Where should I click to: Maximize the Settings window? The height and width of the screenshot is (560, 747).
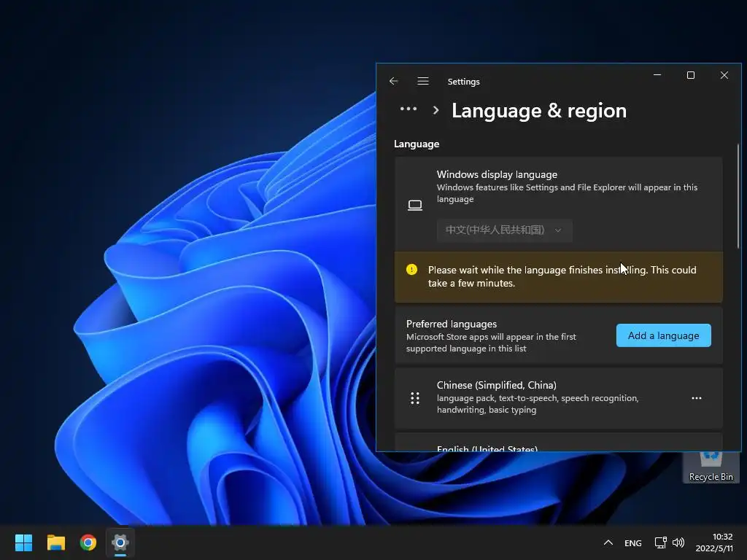click(691, 75)
